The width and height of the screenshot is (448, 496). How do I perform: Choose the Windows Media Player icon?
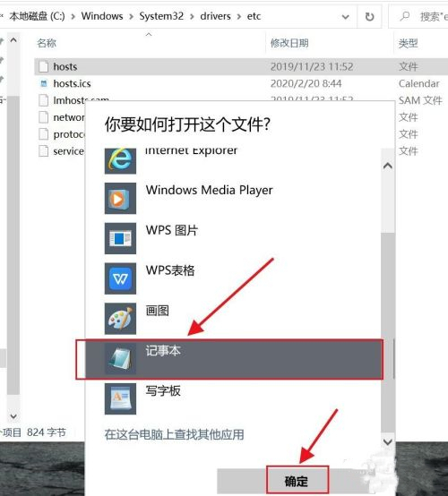[x=120, y=199]
